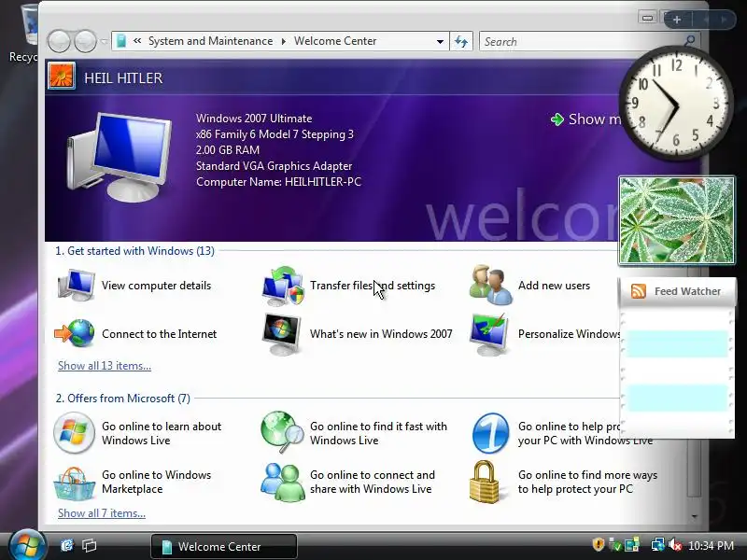Click the RSS icon in Feed Watcher

[639, 291]
